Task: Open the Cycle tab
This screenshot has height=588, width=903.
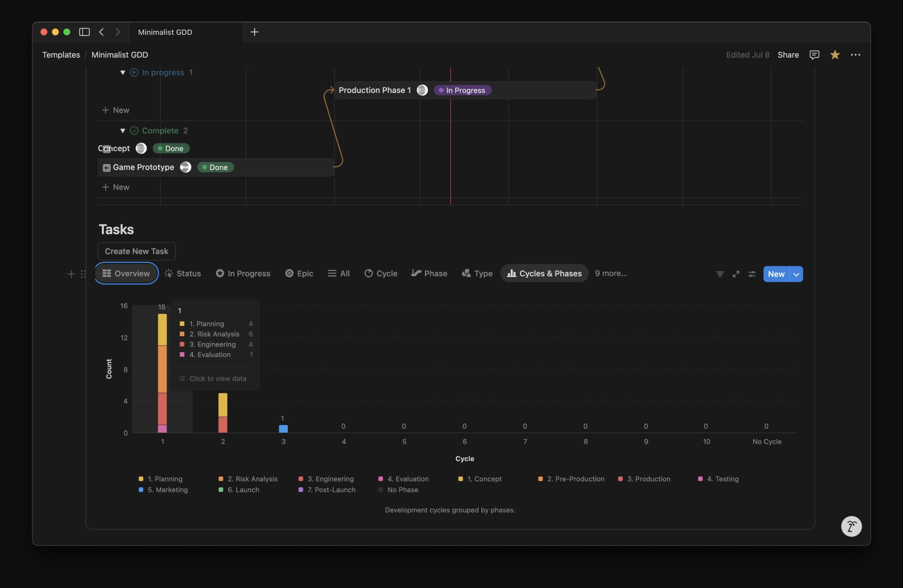Action: (x=381, y=273)
